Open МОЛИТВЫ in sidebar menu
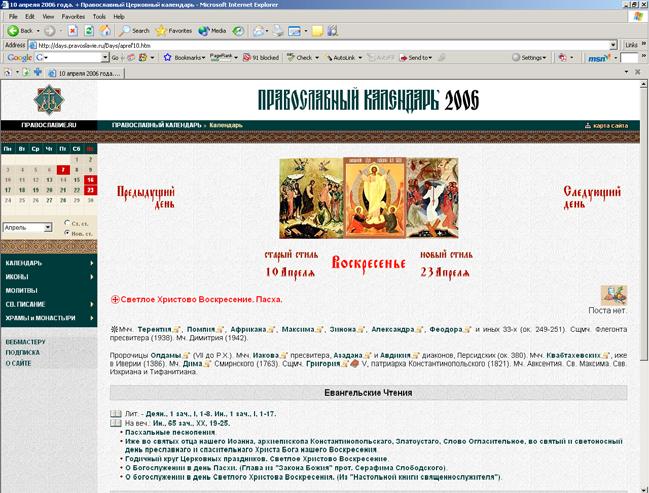 (22, 291)
